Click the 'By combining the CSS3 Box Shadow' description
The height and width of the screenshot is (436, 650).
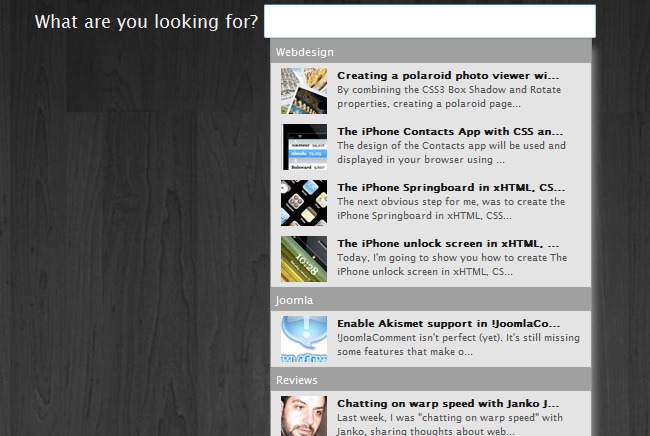[449, 97]
